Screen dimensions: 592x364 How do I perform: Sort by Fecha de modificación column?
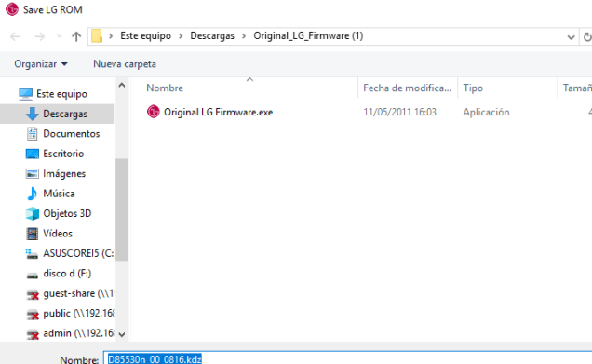pyautogui.click(x=408, y=88)
